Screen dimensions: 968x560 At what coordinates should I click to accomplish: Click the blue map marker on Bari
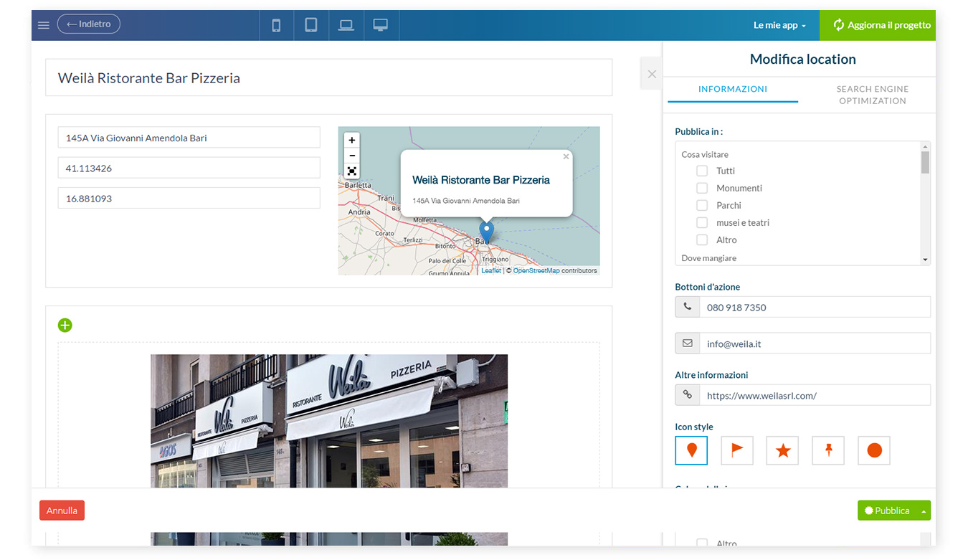(486, 232)
